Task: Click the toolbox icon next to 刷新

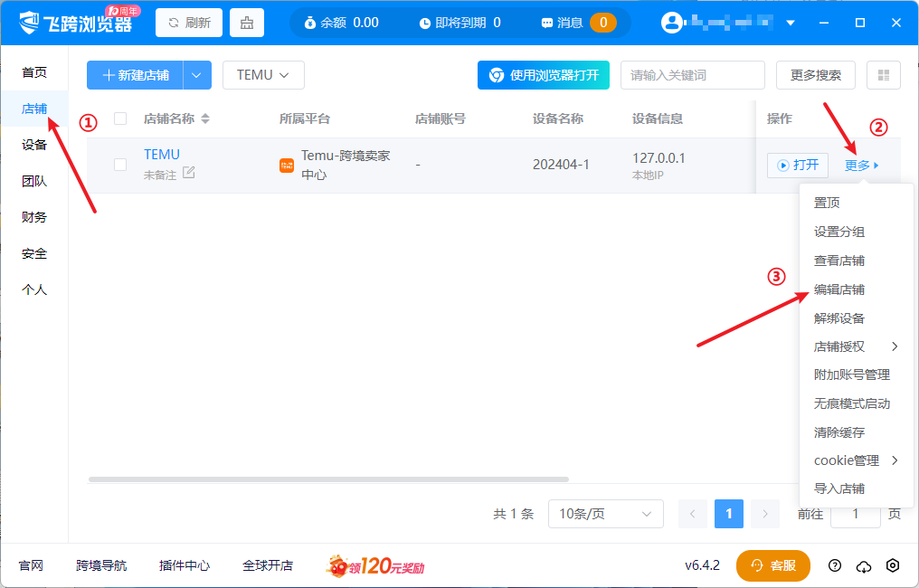Action: coord(247,23)
